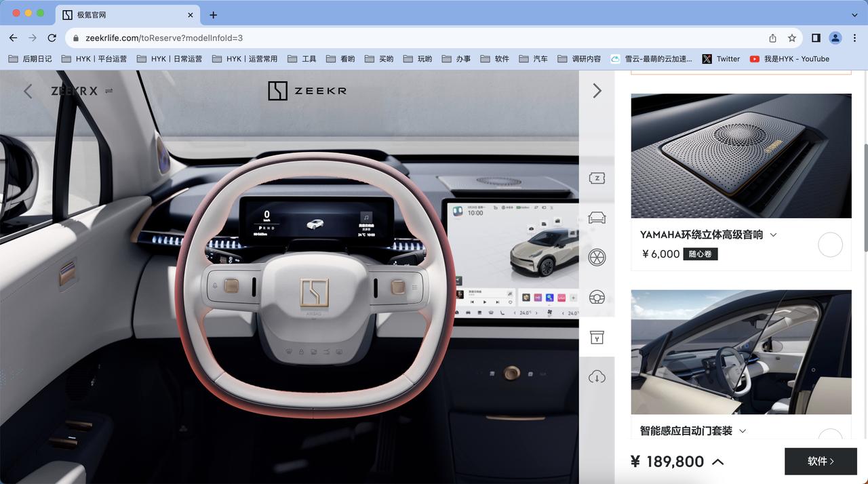Screen dimensions: 868x484
Task: Open tab search dropdown in title bar
Action: coord(854,15)
